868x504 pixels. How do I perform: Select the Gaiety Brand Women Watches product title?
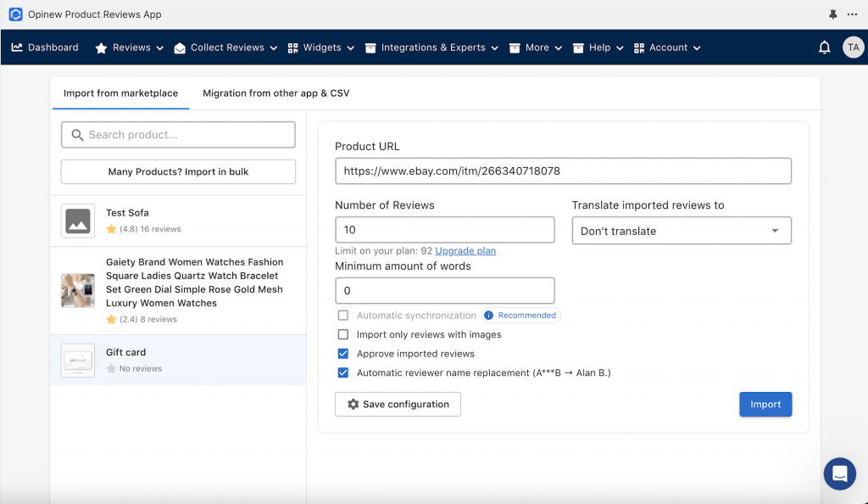194,283
